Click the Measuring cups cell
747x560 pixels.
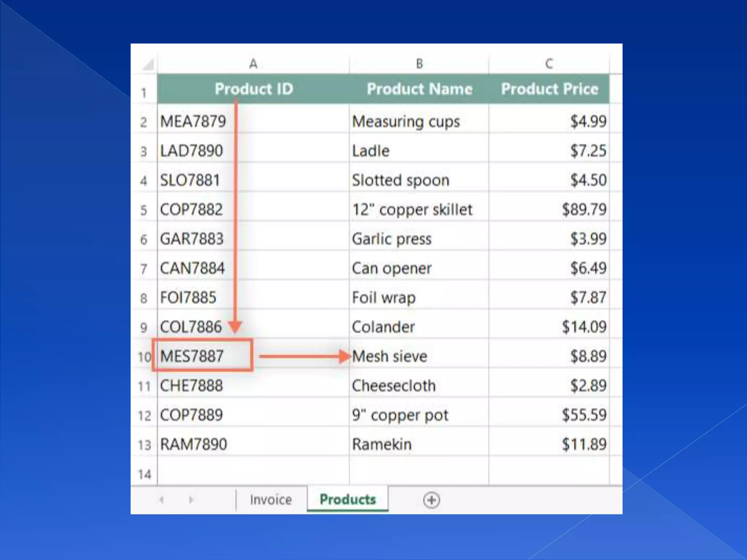click(406, 121)
